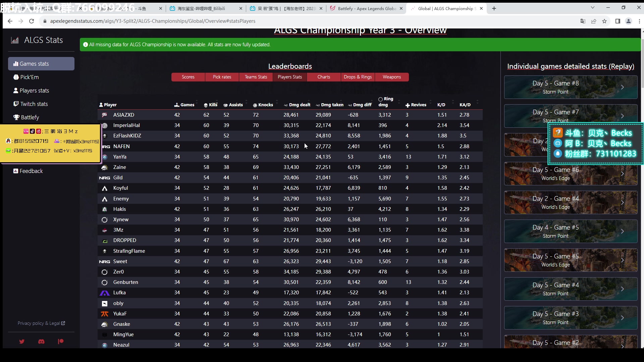Open Day 5 - Game #5 replay card

point(571,260)
